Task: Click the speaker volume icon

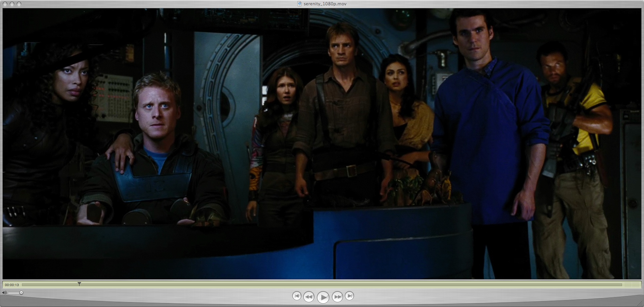Action: pyautogui.click(x=4, y=293)
